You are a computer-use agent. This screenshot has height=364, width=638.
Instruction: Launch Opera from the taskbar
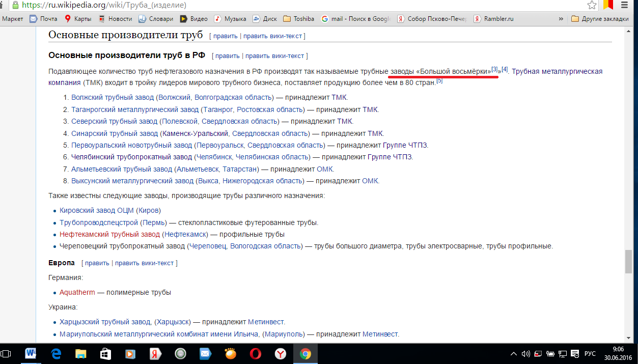point(255,353)
